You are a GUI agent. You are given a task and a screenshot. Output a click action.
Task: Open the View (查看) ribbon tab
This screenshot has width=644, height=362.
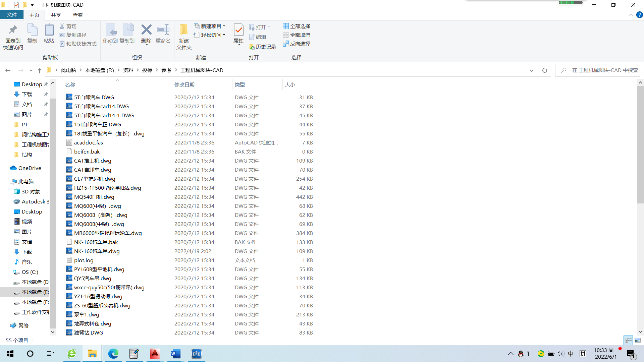point(77,15)
